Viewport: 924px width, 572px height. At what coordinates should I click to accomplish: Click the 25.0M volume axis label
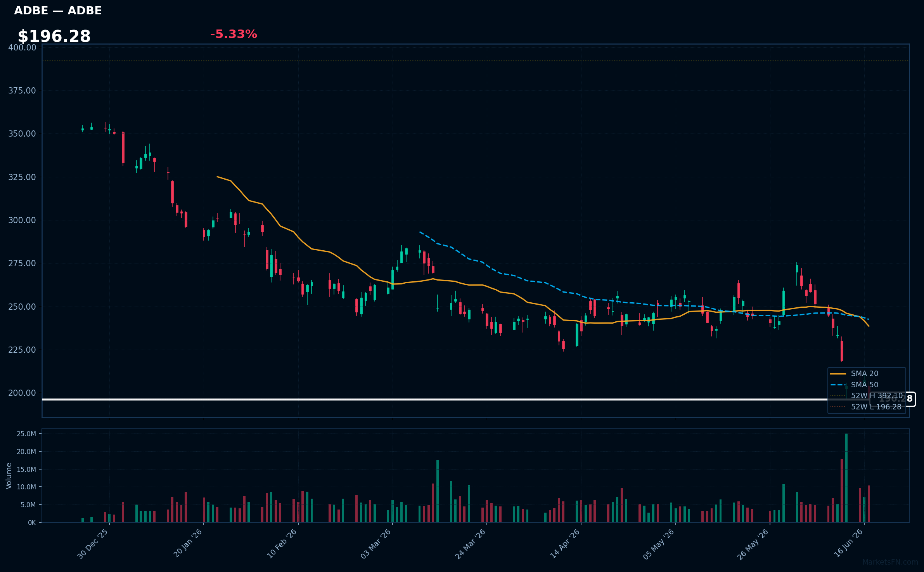pyautogui.click(x=26, y=434)
